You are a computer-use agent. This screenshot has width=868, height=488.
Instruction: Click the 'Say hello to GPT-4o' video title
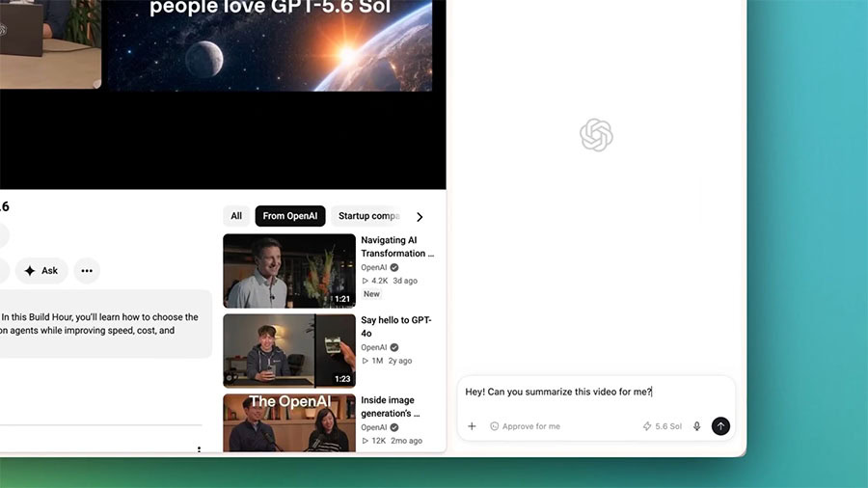pyautogui.click(x=396, y=326)
